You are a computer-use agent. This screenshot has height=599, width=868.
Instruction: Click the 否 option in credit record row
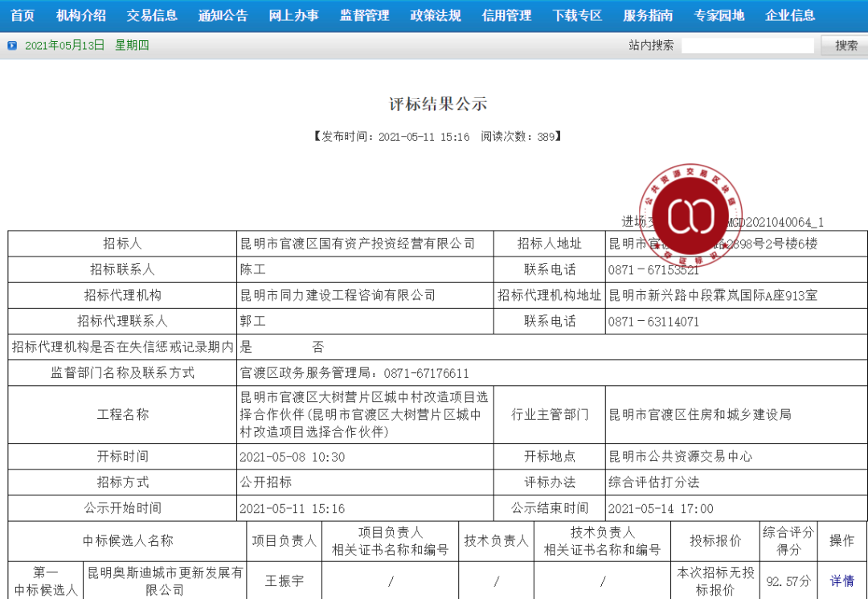(x=317, y=347)
